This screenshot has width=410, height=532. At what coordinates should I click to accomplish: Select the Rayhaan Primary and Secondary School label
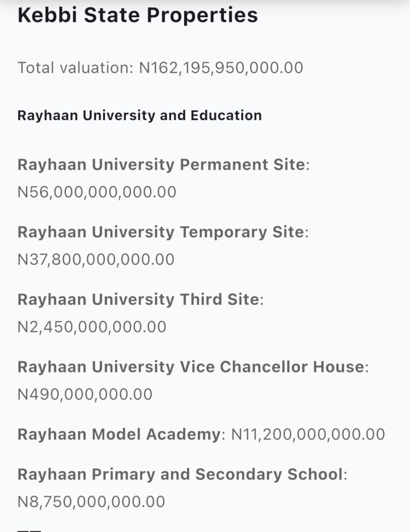[180, 474]
